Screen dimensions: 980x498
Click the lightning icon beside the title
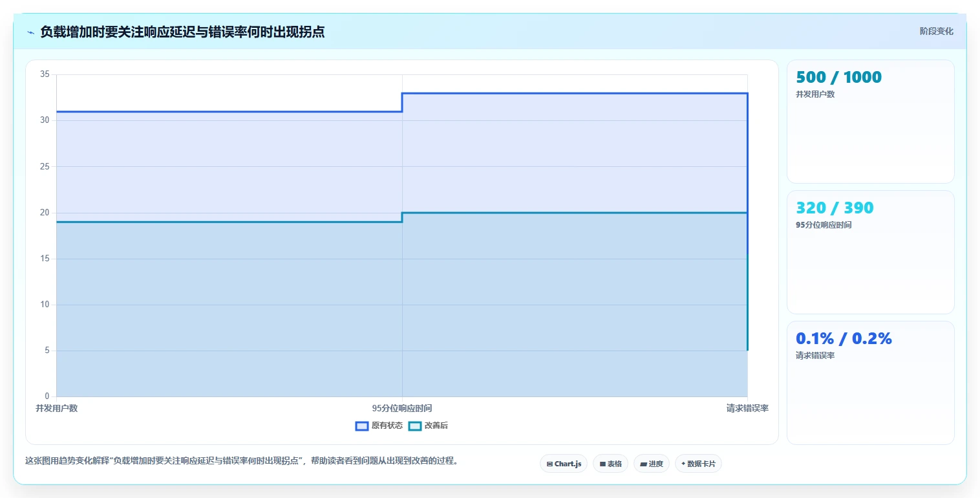tap(31, 32)
